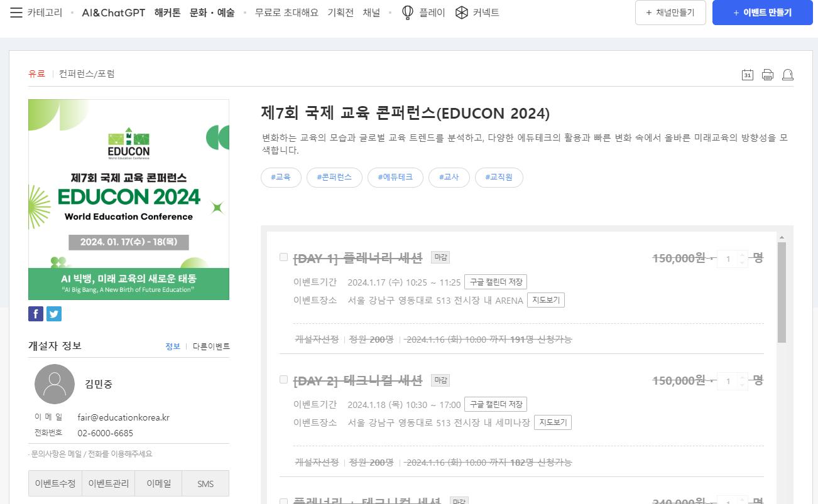Screen dimensions: 818x504
Task: Go to 무료로 초대해요 section
Action: tap(286, 13)
